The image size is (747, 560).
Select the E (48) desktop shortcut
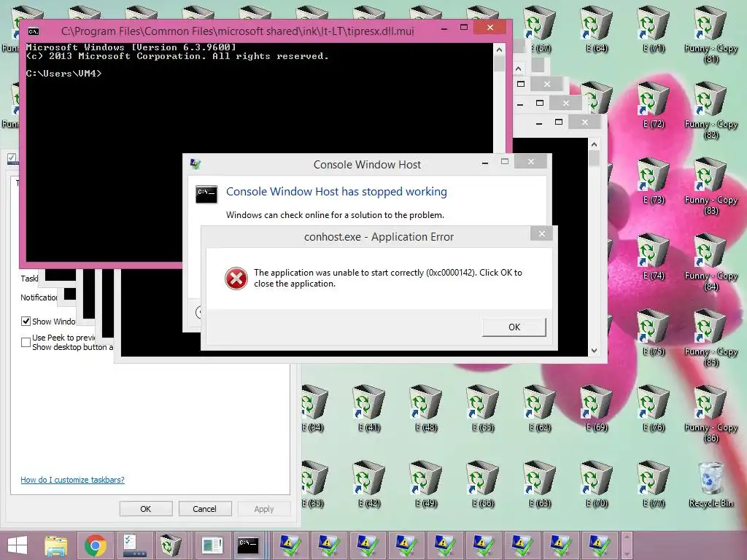426,408
